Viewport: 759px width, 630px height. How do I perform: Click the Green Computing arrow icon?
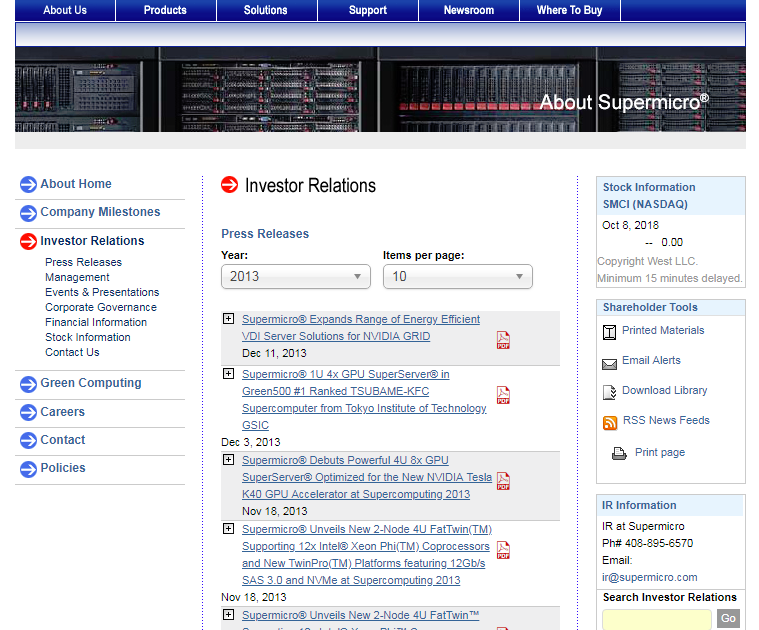28,384
